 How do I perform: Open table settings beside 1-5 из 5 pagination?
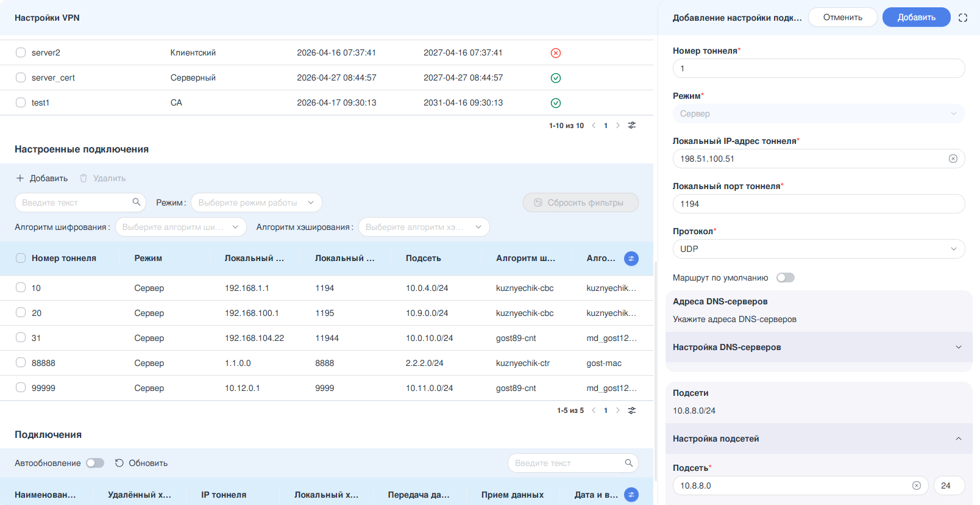tap(632, 410)
